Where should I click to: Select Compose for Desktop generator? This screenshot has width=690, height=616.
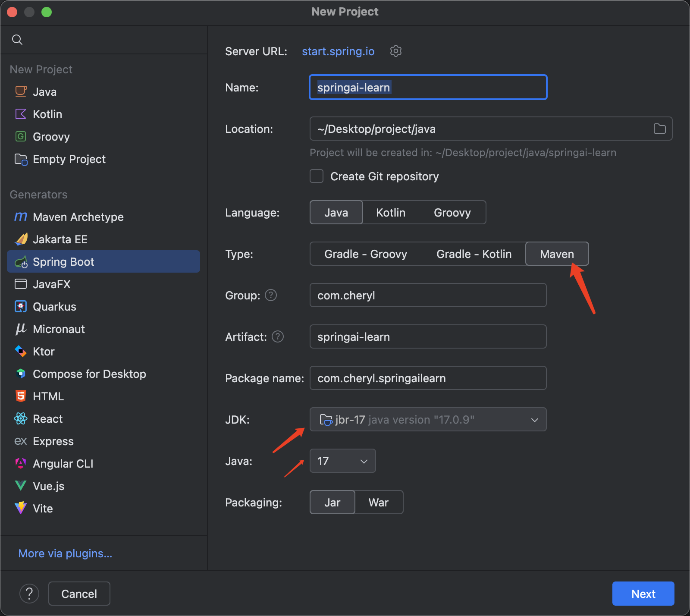(x=103, y=374)
